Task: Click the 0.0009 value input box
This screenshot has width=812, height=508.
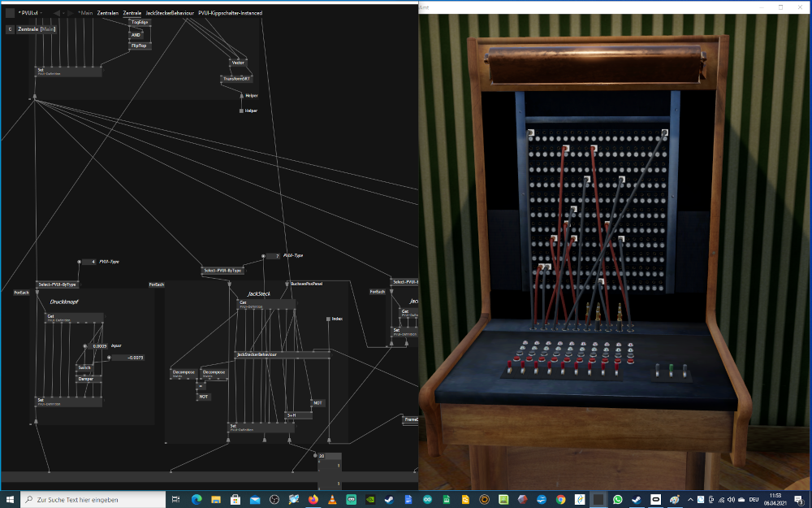Action: point(98,346)
